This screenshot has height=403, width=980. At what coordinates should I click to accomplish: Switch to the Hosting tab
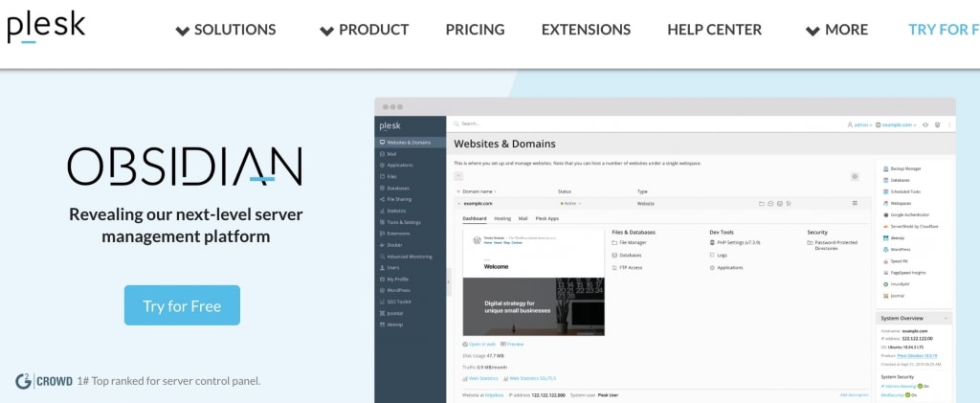click(502, 218)
